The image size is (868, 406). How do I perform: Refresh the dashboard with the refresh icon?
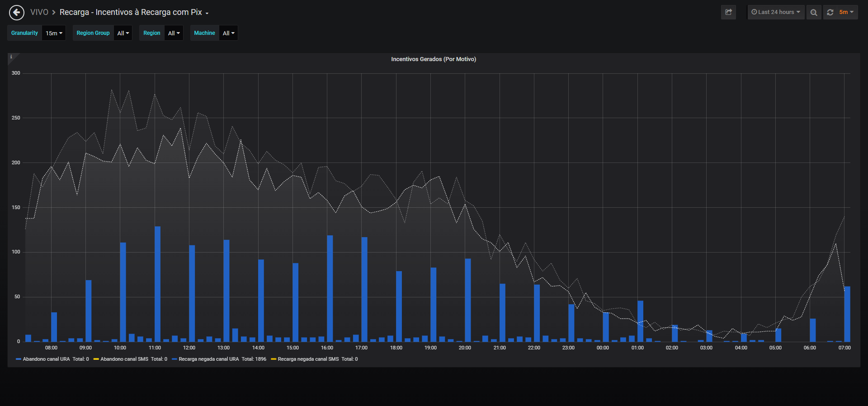[830, 12]
